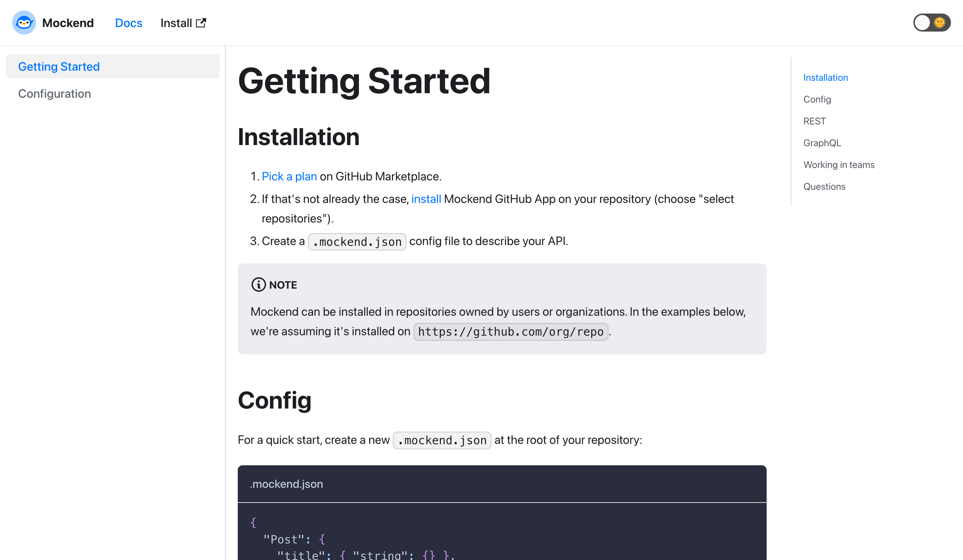Jump to Installation in table of contents
The height and width of the screenshot is (560, 963).
pos(825,77)
